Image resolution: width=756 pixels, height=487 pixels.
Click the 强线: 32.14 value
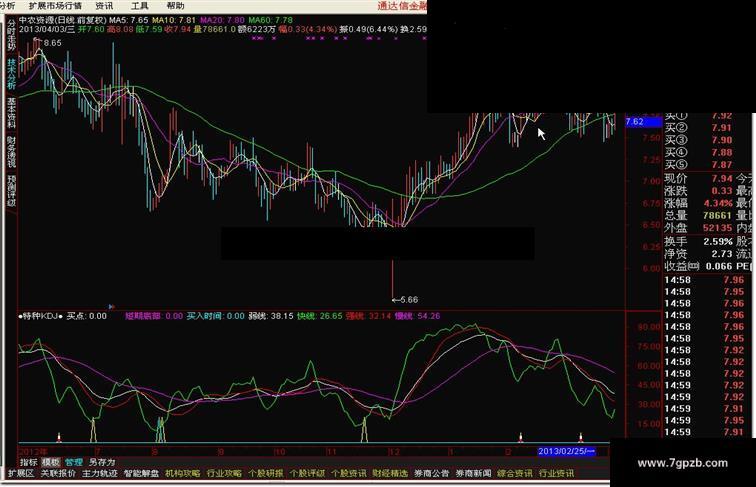coord(369,316)
